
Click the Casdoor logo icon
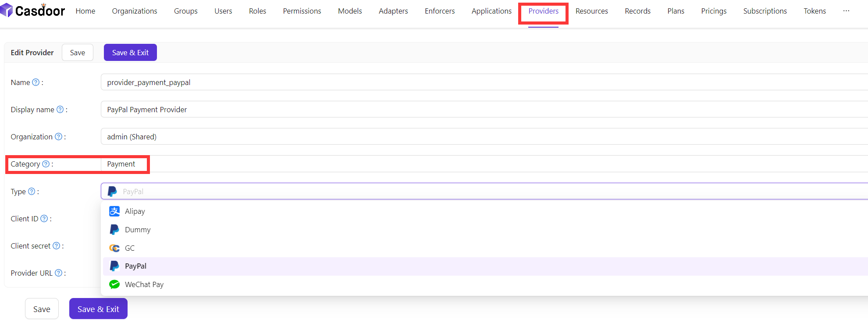tap(7, 10)
